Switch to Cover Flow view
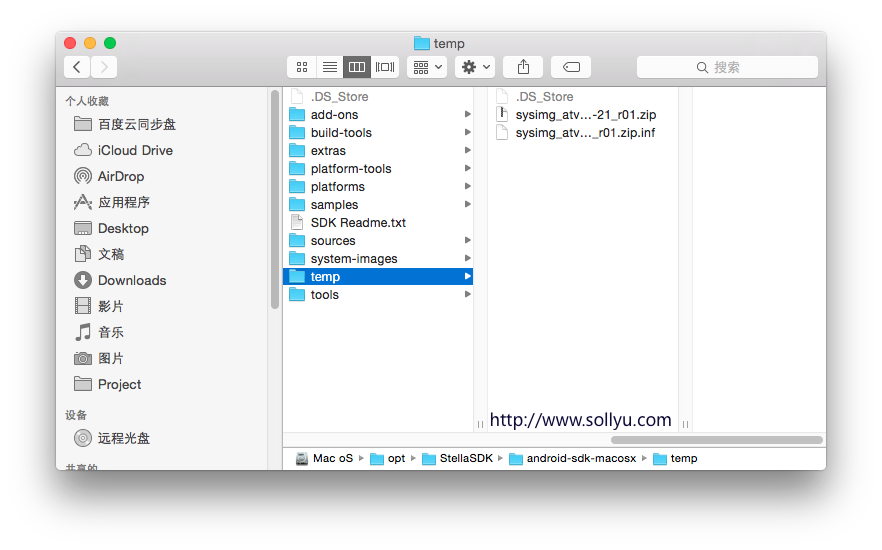Image resolution: width=882 pixels, height=550 pixels. click(x=385, y=67)
